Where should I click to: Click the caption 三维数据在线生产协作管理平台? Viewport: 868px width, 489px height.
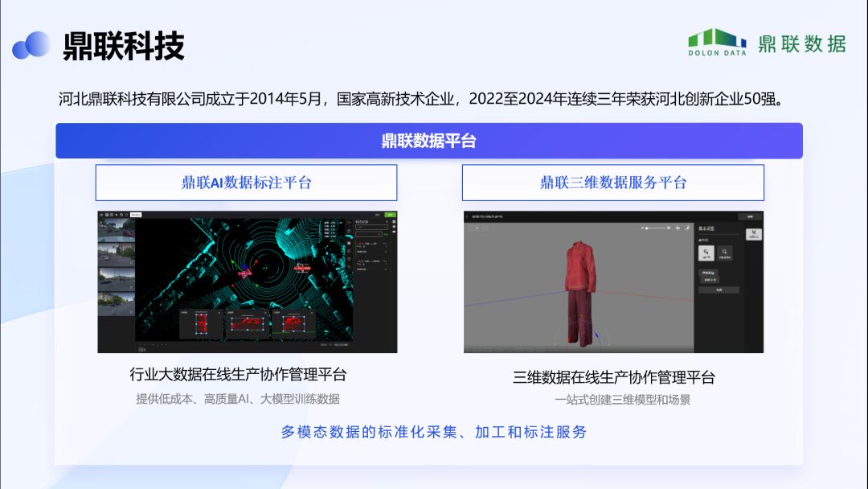tap(614, 378)
